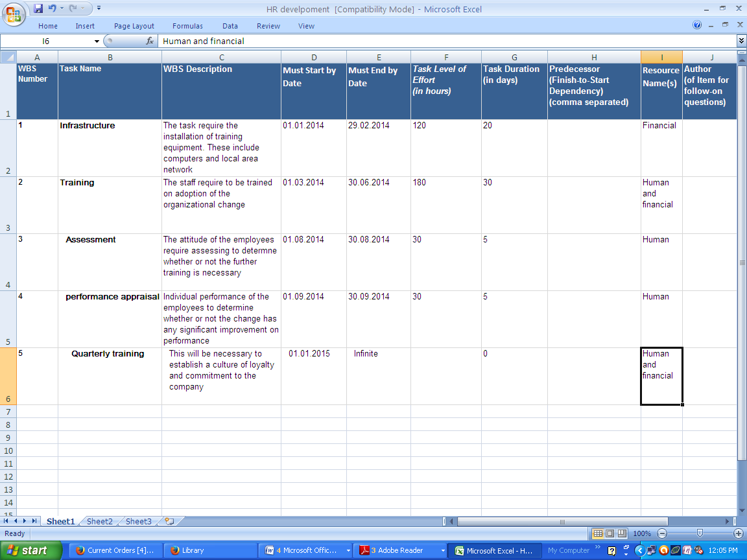Viewport: 747px width, 560px height.
Task: Switch to Normal view
Action: [x=598, y=533]
